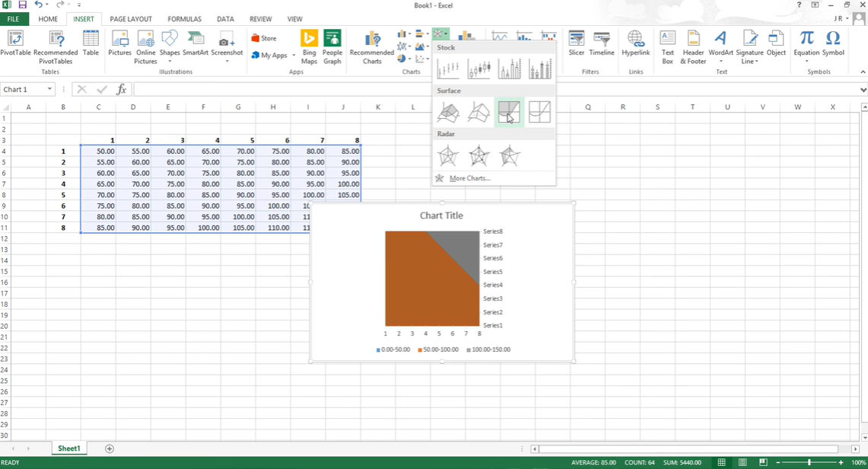Insert a Text Box
This screenshot has height=469, width=868.
point(668,47)
